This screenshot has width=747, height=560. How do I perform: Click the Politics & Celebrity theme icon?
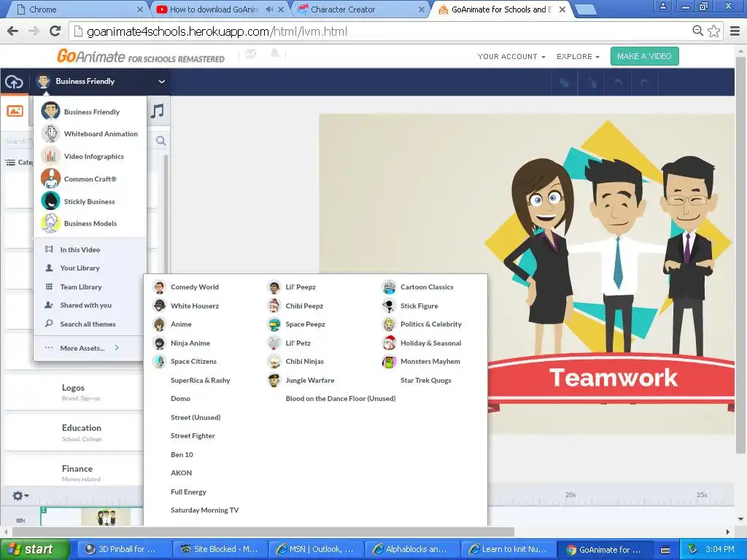point(389,324)
